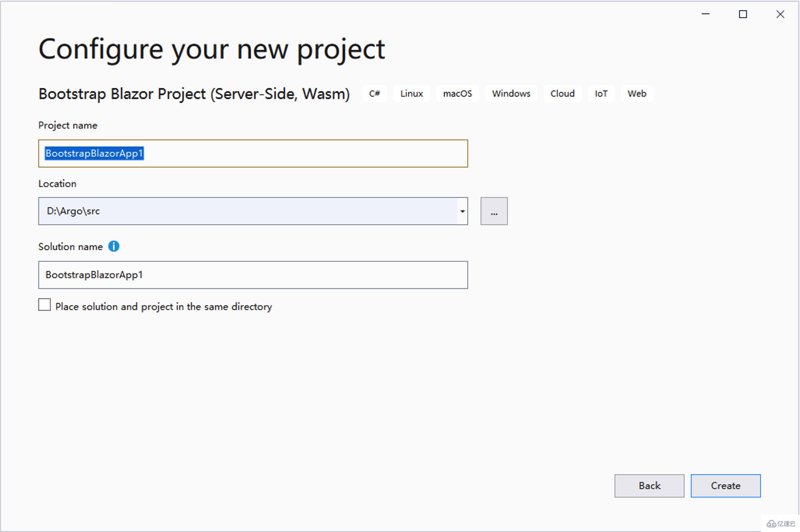Click the solution name info icon
This screenshot has height=532, width=800.
click(x=115, y=246)
